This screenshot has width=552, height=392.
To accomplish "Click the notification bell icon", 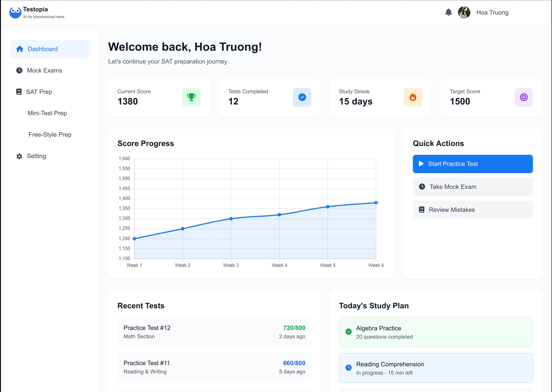I will (448, 12).
